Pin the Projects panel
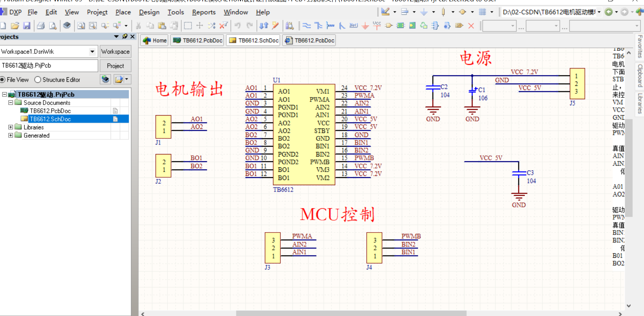The image size is (644, 316). 125,36
